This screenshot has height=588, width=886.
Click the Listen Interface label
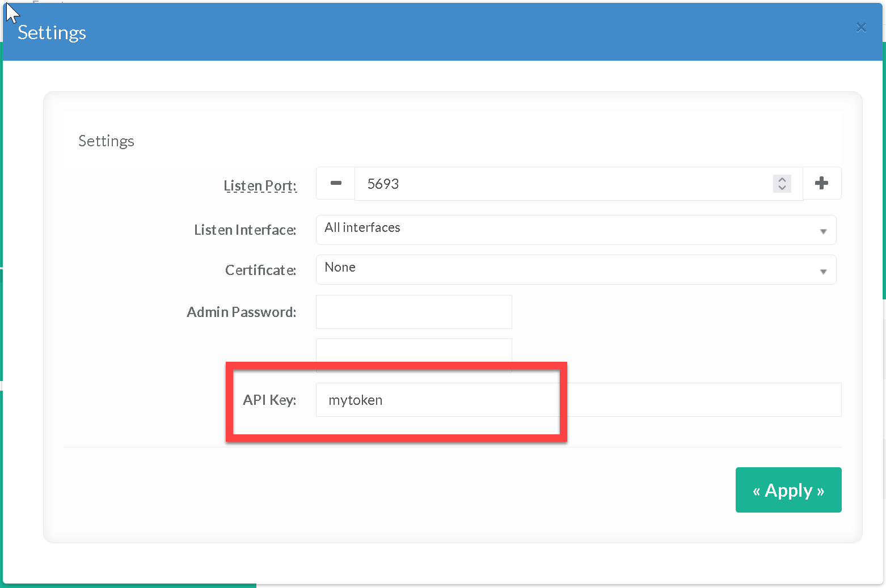pyautogui.click(x=245, y=230)
